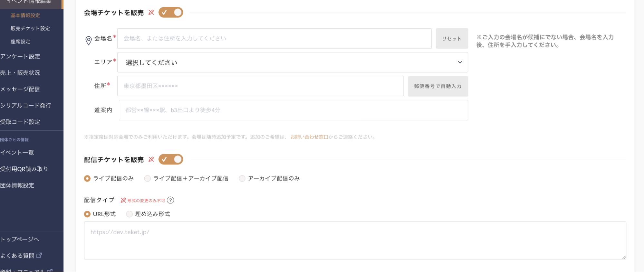The image size is (644, 272).
Task: Open the question mark help for 配信タイプ
Action: 170,200
